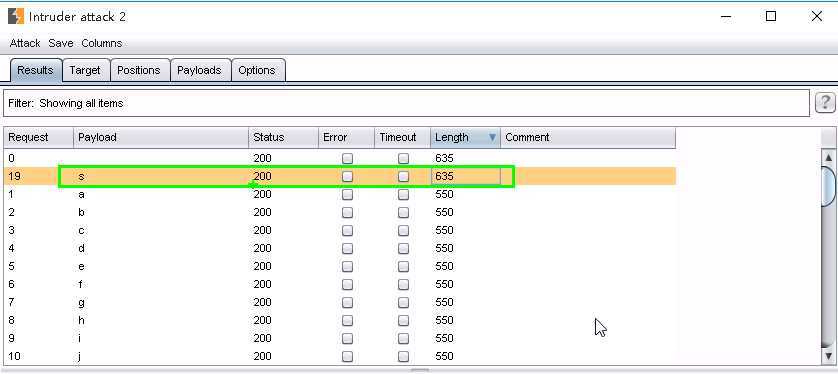
Task: Sort by the Request column header
Action: coord(38,138)
